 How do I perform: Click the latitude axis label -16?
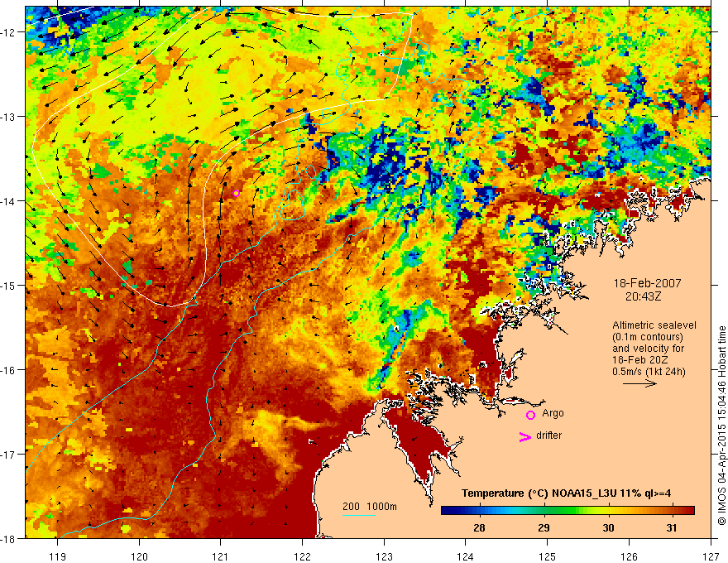pos(8,370)
